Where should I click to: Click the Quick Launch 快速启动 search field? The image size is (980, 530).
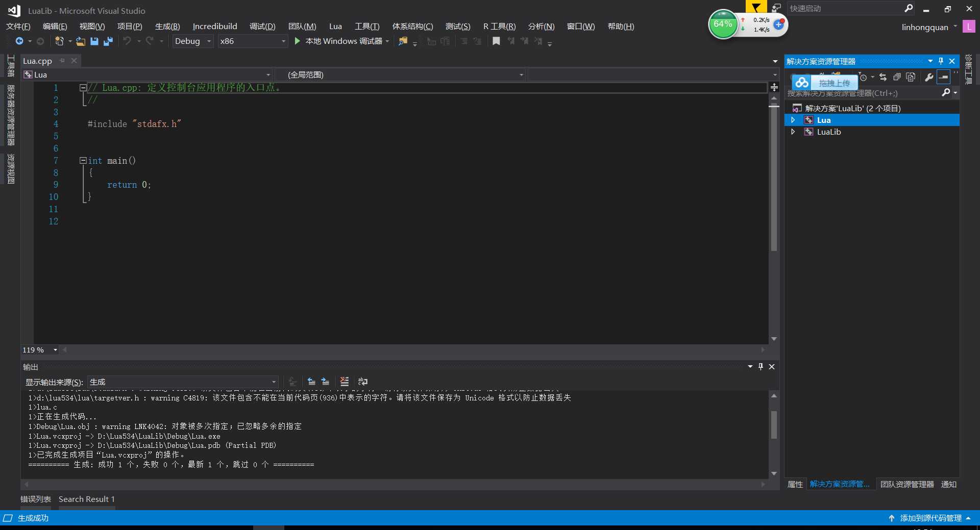[845, 8]
